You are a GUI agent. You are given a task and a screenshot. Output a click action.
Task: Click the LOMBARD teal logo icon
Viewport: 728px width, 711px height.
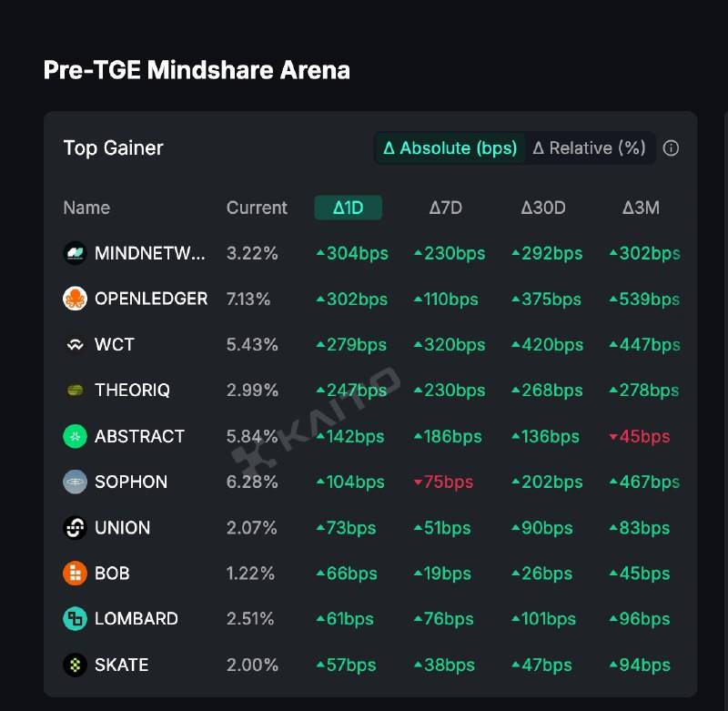(75, 619)
